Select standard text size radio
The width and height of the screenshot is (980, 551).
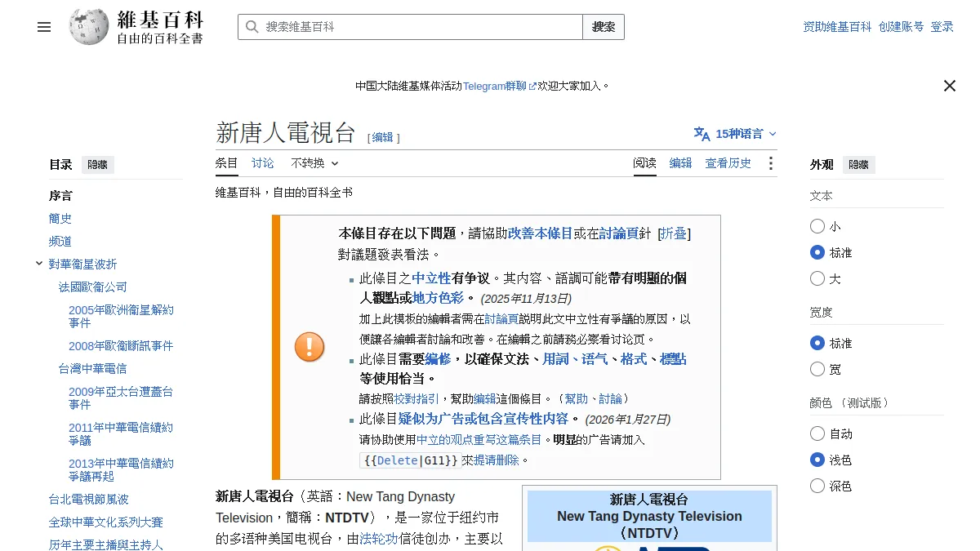point(817,252)
